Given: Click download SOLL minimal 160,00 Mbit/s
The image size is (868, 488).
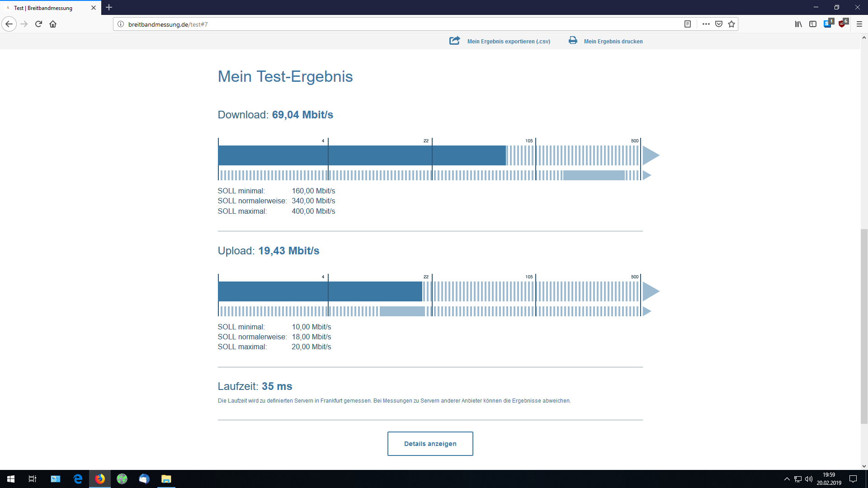Looking at the screenshot, I should point(276,191).
